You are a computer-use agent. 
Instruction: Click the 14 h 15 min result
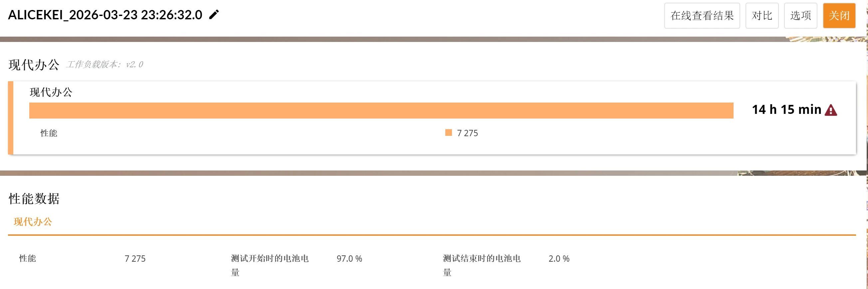tap(786, 110)
